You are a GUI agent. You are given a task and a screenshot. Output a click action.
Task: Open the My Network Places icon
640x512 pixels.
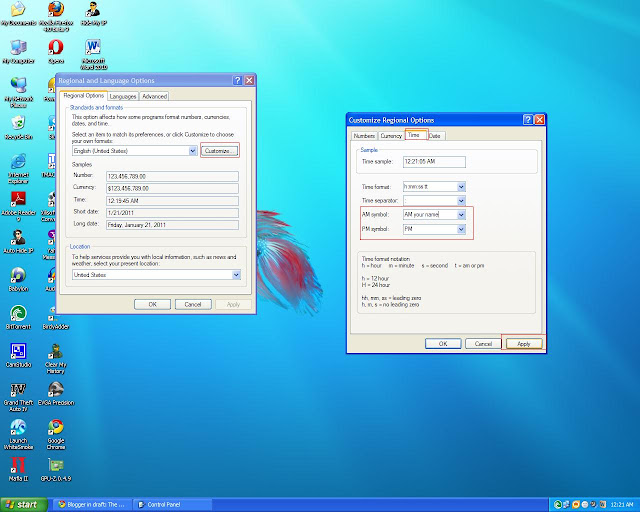pyautogui.click(x=18, y=92)
